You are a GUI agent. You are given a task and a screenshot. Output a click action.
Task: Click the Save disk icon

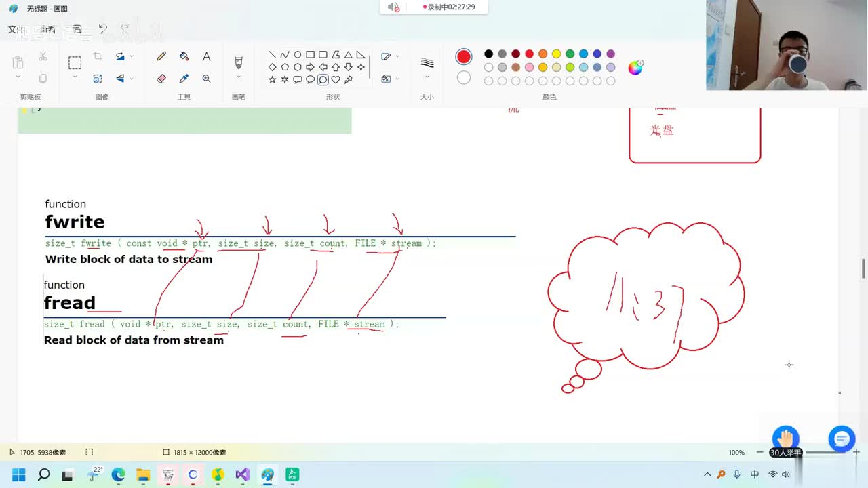coord(77,29)
